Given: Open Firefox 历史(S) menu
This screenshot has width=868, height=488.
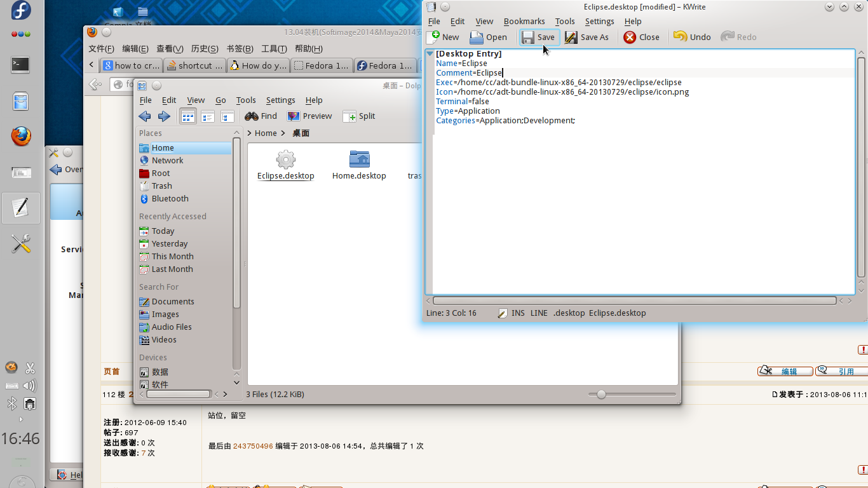Looking at the screenshot, I should coord(205,48).
